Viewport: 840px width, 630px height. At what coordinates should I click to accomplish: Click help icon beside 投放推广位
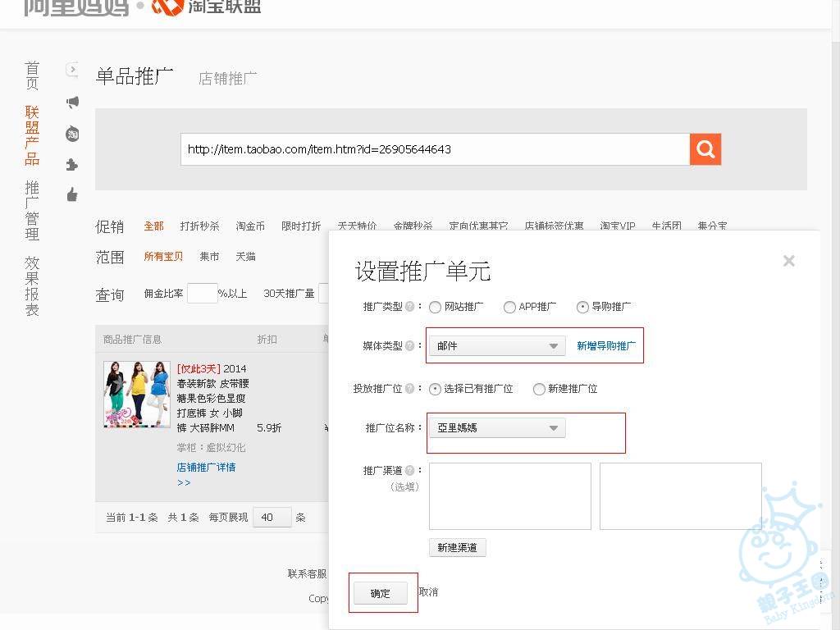[x=410, y=388]
